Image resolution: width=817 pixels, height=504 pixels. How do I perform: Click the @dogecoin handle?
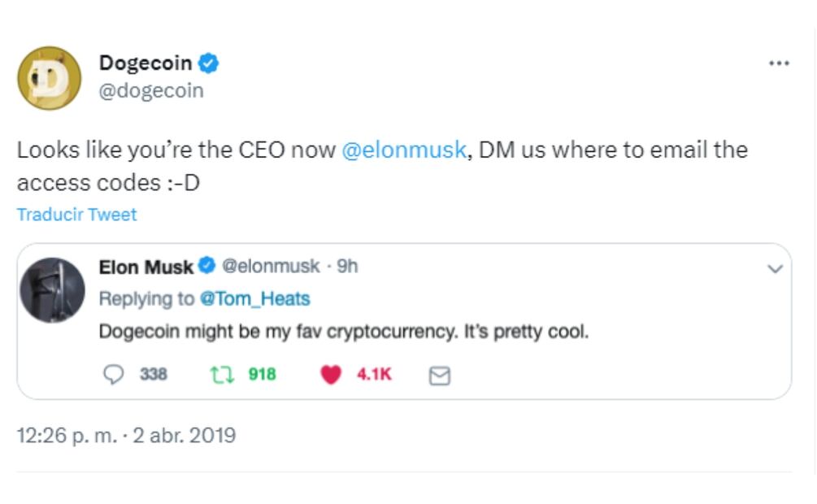151,90
